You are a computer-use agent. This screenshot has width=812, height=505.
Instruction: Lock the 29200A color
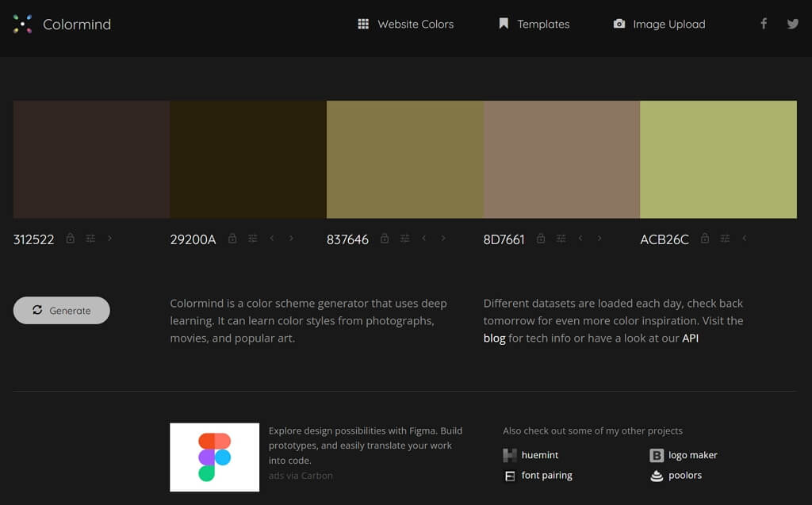coord(232,239)
